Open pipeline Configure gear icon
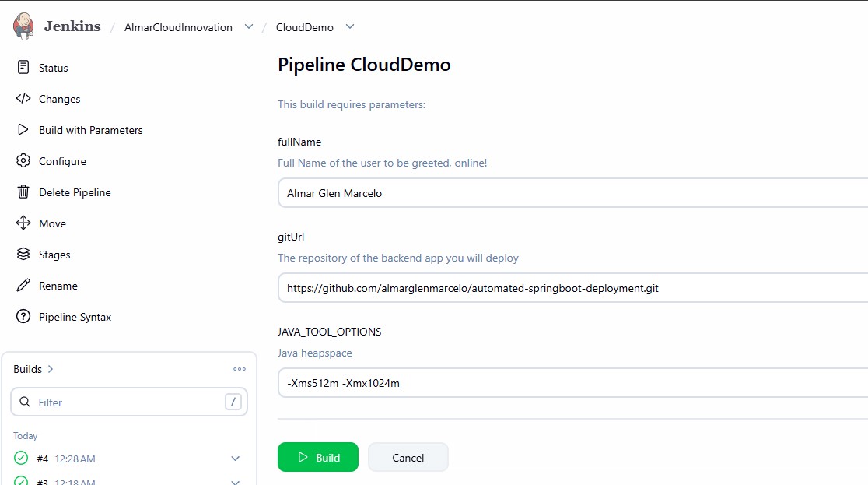This screenshot has height=485, width=868. pyautogui.click(x=24, y=161)
